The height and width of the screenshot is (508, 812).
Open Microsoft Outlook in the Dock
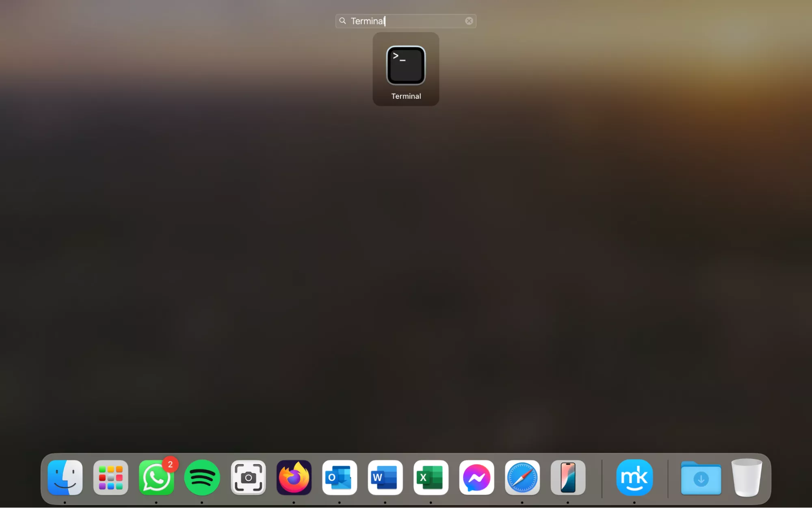[340, 478]
